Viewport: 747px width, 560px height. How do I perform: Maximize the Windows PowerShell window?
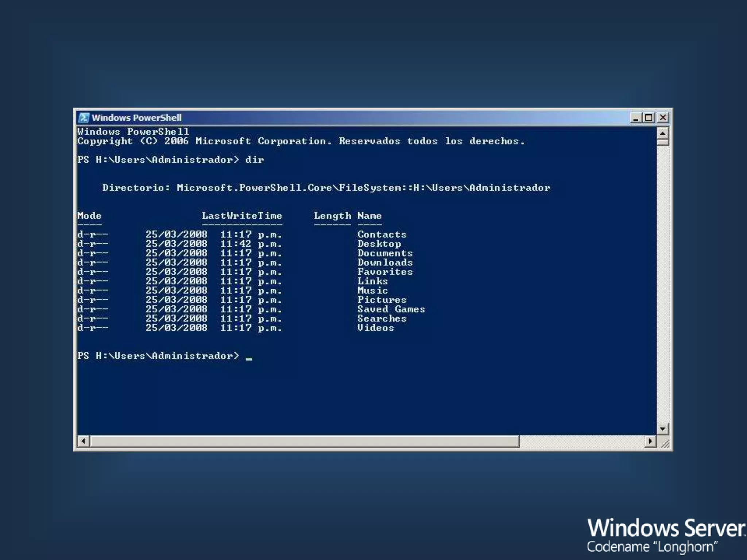(649, 118)
